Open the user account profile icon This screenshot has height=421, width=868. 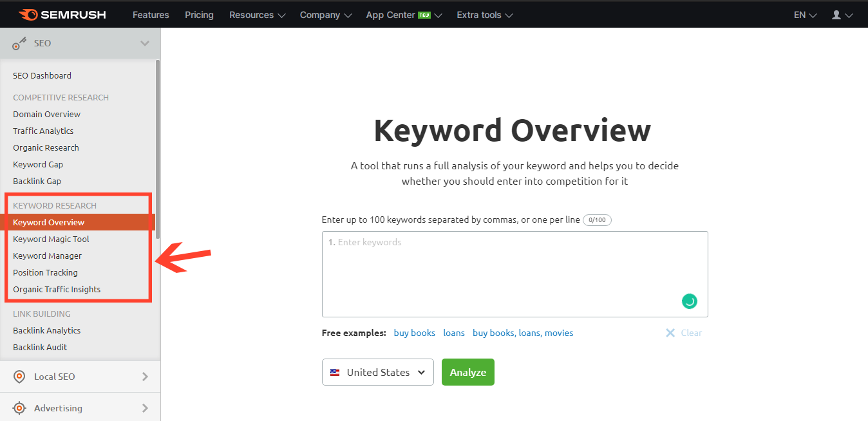point(836,15)
